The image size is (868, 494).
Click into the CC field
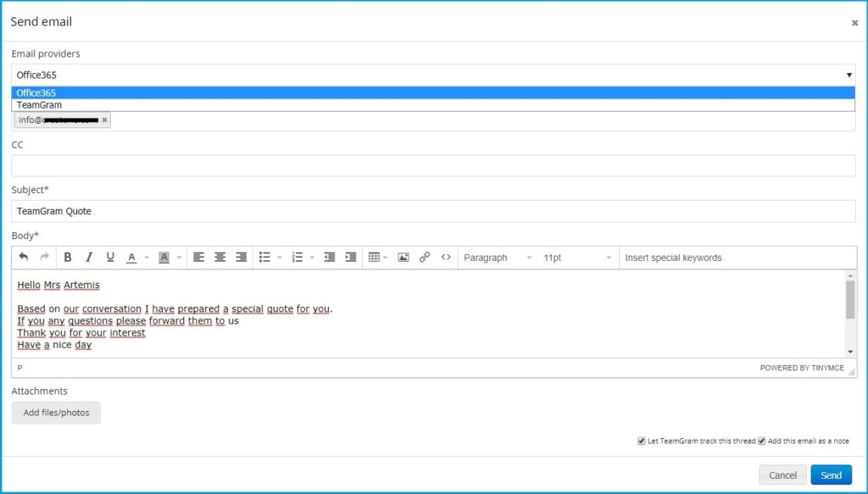[x=433, y=166]
